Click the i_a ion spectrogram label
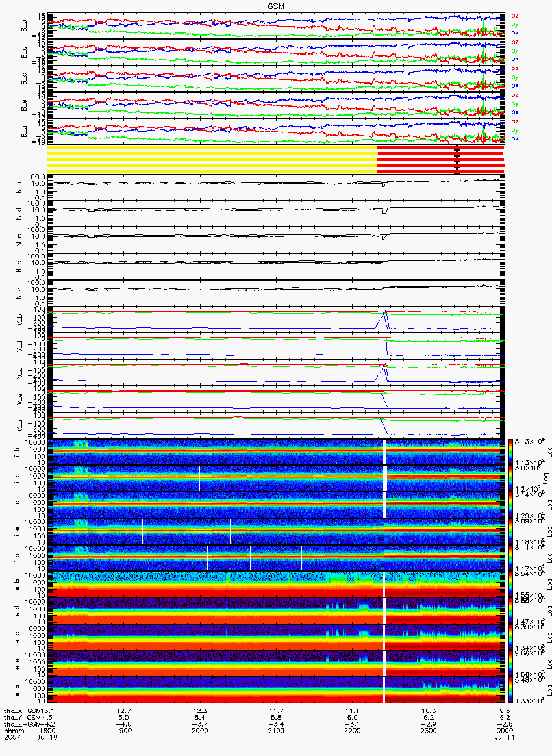This screenshot has height=756, width=552. (16, 559)
